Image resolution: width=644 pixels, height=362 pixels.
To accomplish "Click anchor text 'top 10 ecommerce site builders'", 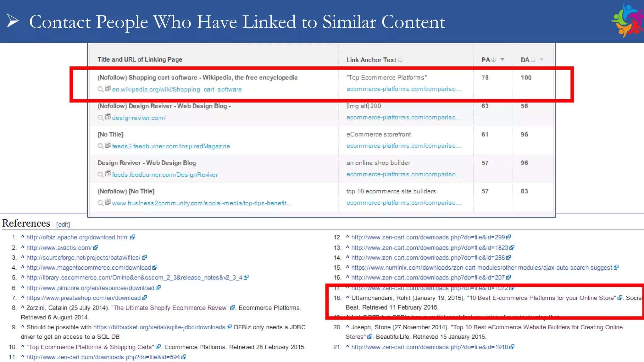I will pyautogui.click(x=391, y=191).
